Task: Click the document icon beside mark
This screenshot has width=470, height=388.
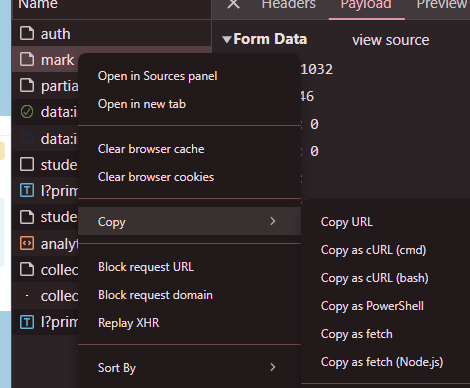Action: [x=27, y=60]
